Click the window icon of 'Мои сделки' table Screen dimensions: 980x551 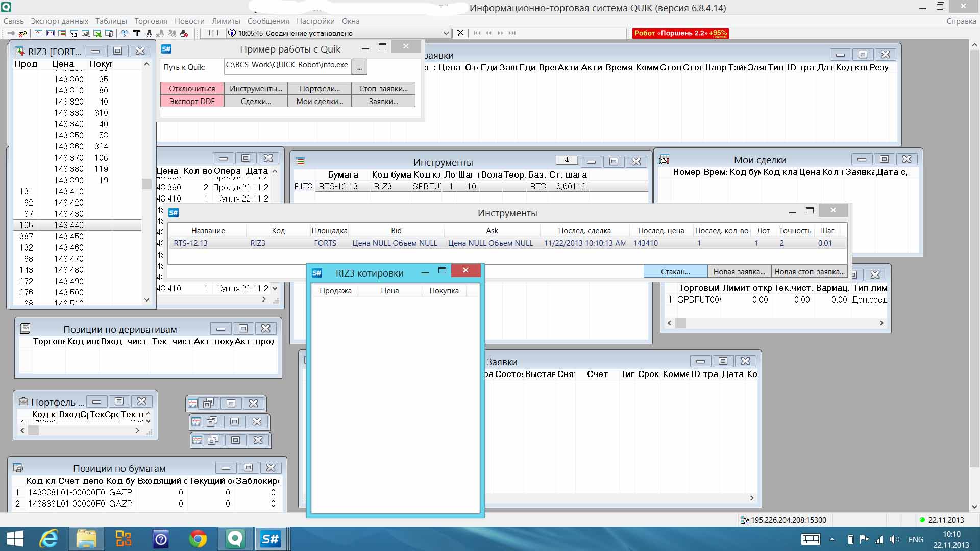click(x=664, y=160)
